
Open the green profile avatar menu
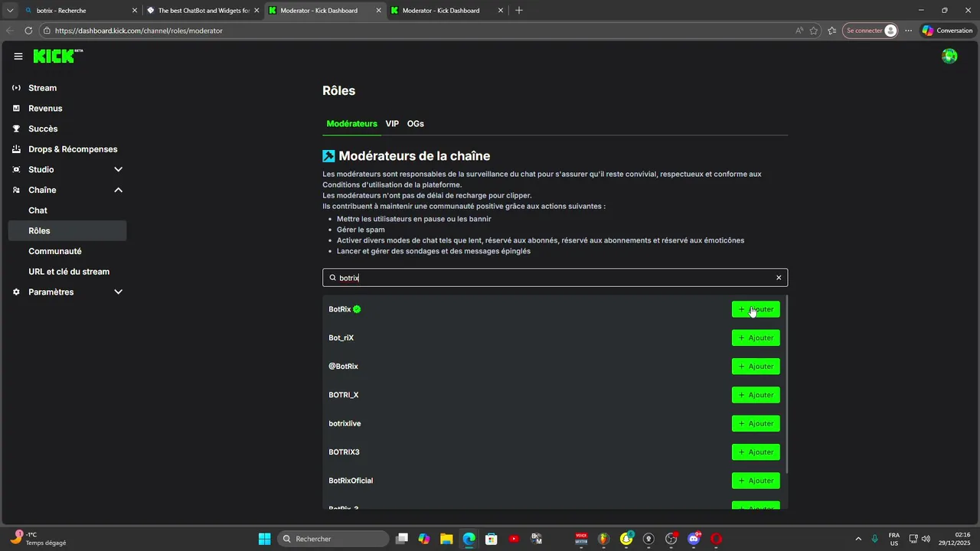point(949,56)
